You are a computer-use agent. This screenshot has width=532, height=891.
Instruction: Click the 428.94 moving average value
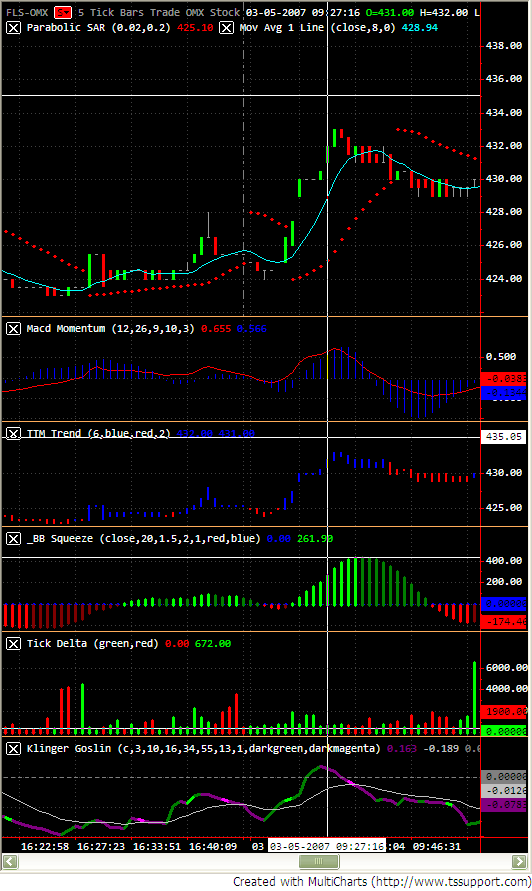pos(419,28)
